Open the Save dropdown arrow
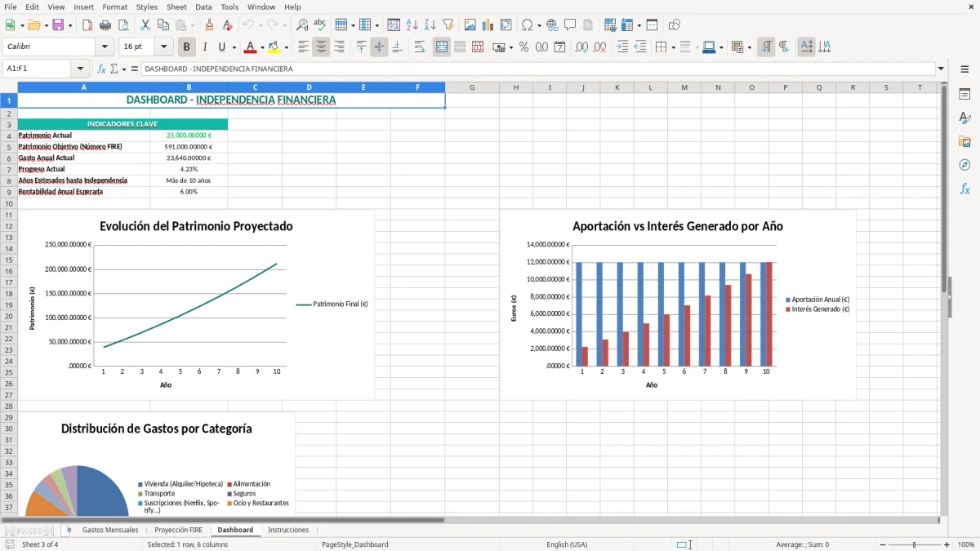Image resolution: width=980 pixels, height=551 pixels. (x=70, y=25)
